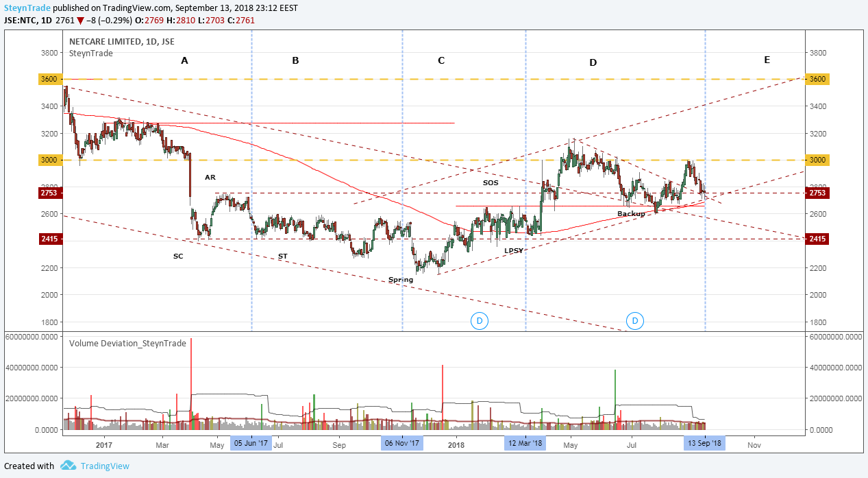Select the 13 Sep '18 date label

pos(705,444)
